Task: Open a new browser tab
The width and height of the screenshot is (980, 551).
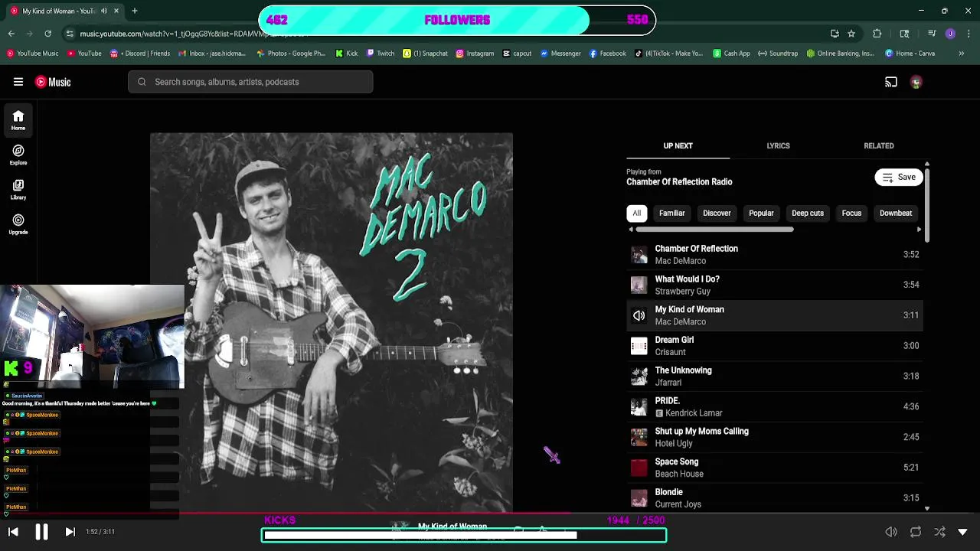Action: [x=134, y=11]
